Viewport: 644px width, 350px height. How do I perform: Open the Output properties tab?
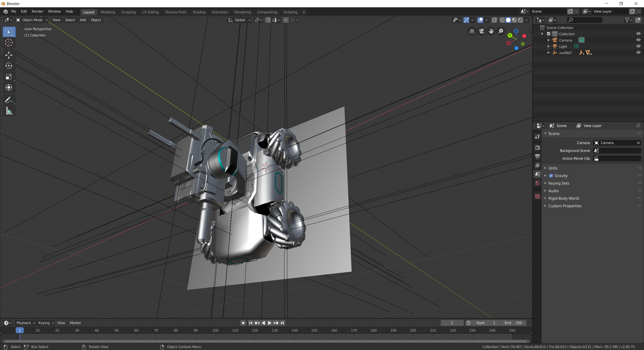click(538, 156)
